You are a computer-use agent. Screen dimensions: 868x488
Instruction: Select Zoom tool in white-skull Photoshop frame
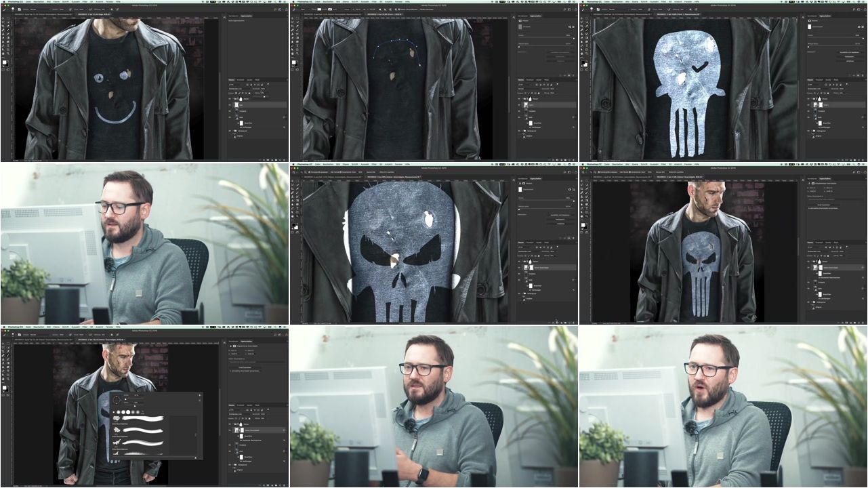[587, 54]
